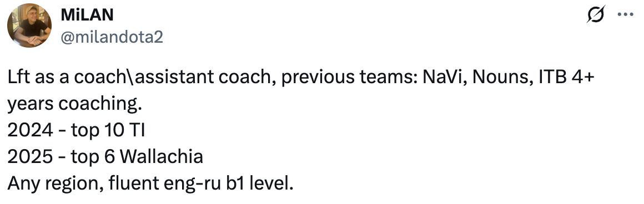
Task: Click the year 2025 in the tweet
Action: pyautogui.click(x=30, y=157)
